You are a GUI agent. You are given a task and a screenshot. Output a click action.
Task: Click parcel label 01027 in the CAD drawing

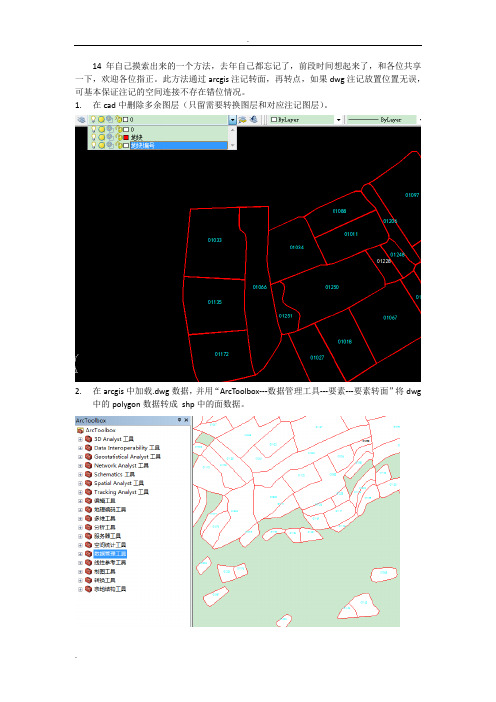point(317,358)
